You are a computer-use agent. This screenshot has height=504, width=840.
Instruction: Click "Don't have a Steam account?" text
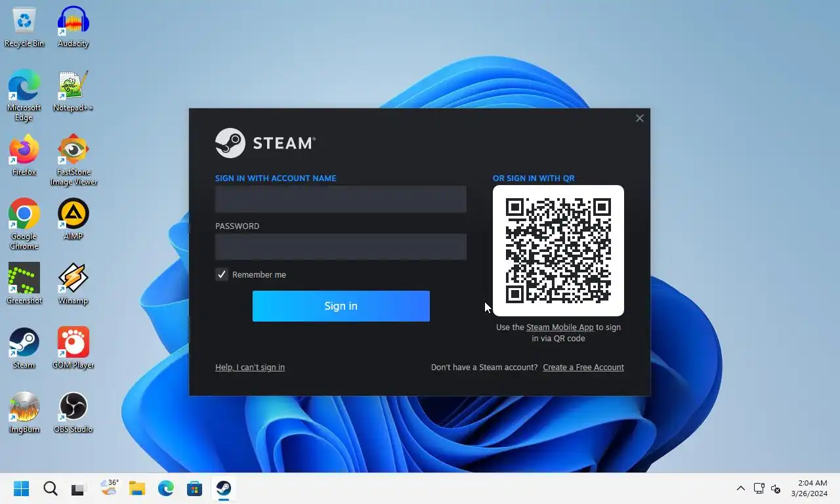click(x=484, y=367)
